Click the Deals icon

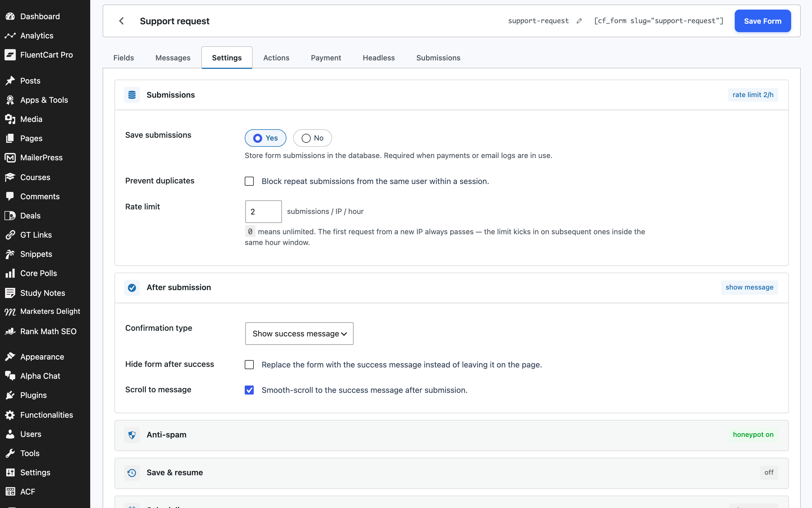point(10,215)
